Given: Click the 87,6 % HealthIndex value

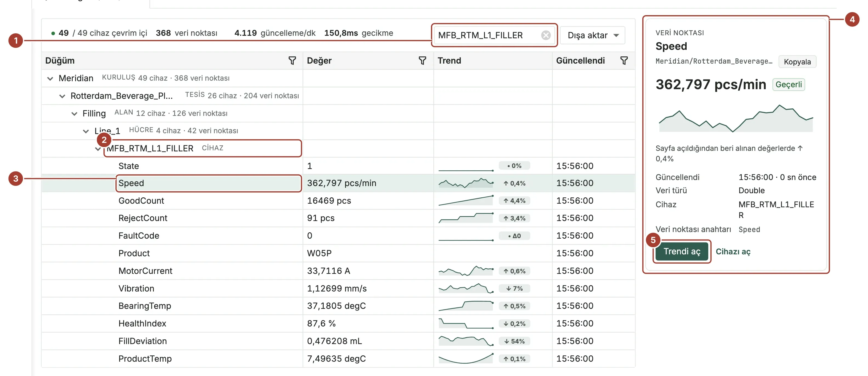Looking at the screenshot, I should tap(321, 323).
